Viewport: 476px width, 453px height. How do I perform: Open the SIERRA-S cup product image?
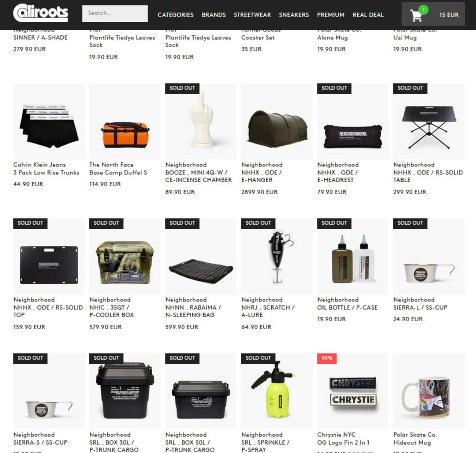click(49, 391)
